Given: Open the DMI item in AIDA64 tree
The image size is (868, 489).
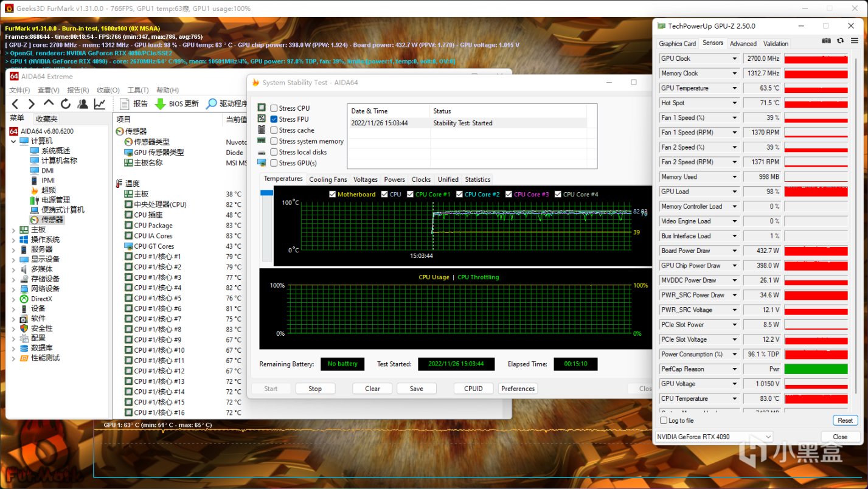Looking at the screenshot, I should pos(42,171).
